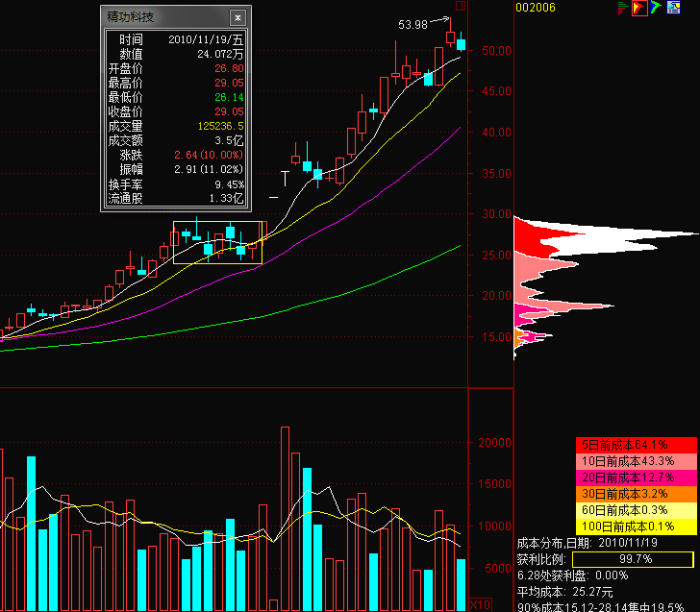
Task: Pick the 30日前成本 orange legend swatch
Action: pos(637,494)
